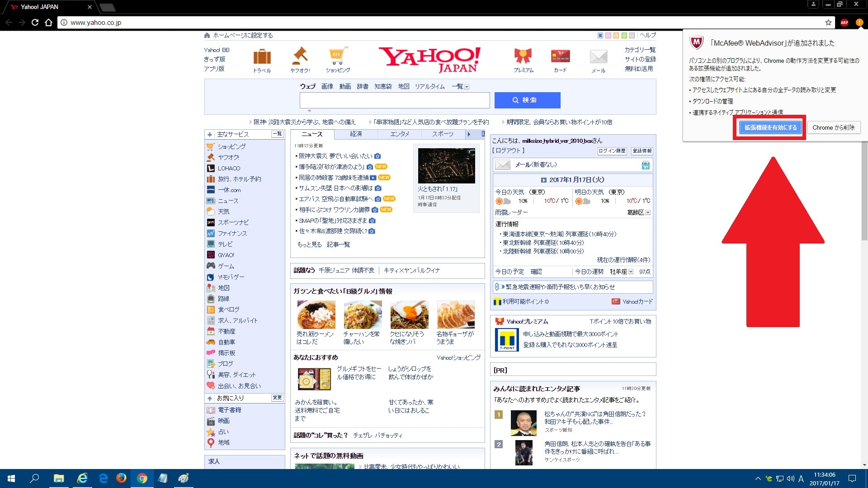Reload the page
The image size is (868, 488).
(x=35, y=23)
